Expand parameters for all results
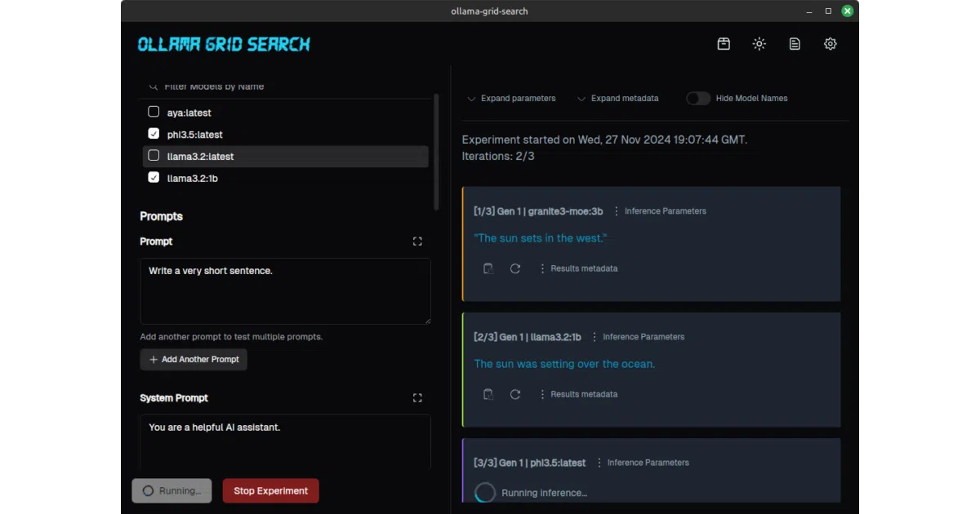The height and width of the screenshot is (514, 980). (511, 98)
